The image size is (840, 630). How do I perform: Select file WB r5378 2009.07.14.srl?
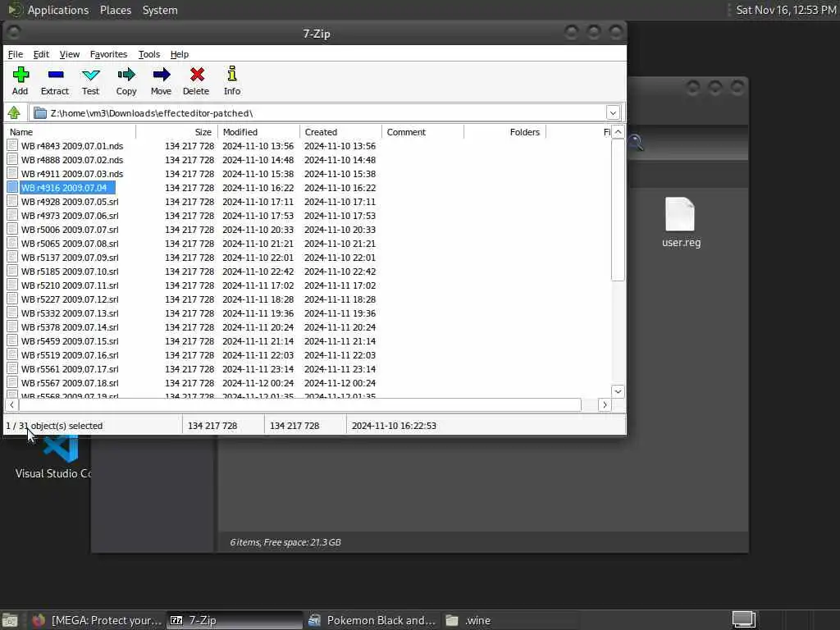pos(70,326)
